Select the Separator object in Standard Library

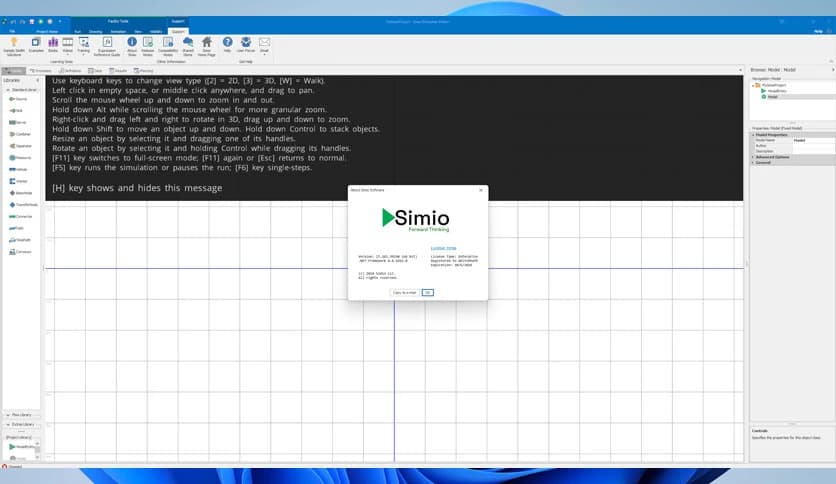[x=21, y=146]
